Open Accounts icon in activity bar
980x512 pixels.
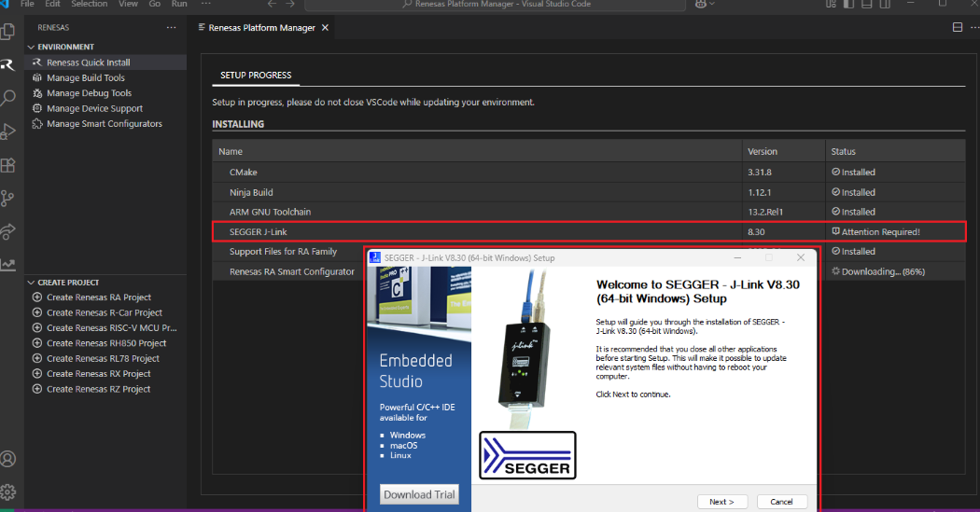pos(8,459)
